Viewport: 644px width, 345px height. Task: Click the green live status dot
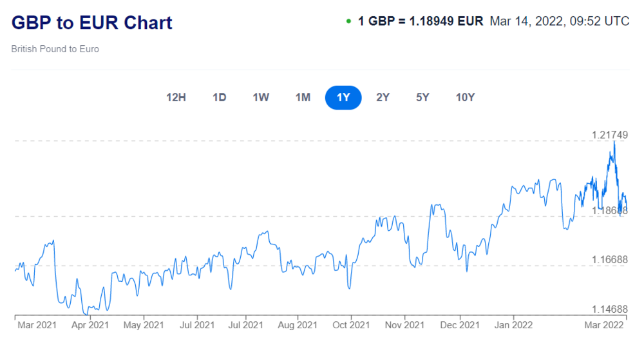(349, 21)
